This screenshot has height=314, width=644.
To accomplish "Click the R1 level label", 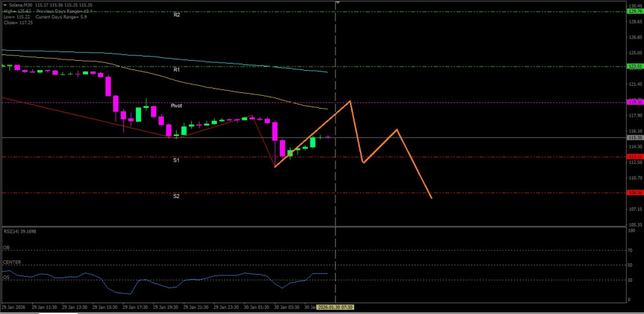I will pos(176,69).
